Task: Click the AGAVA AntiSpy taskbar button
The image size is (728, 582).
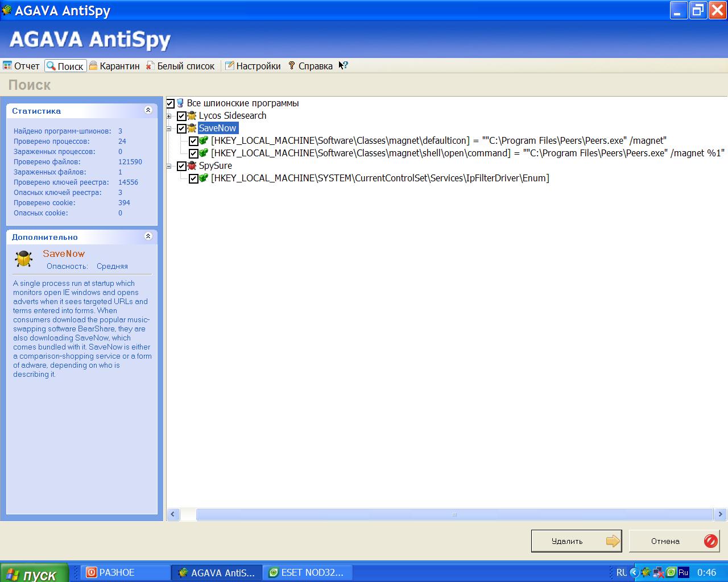Action: click(x=217, y=573)
